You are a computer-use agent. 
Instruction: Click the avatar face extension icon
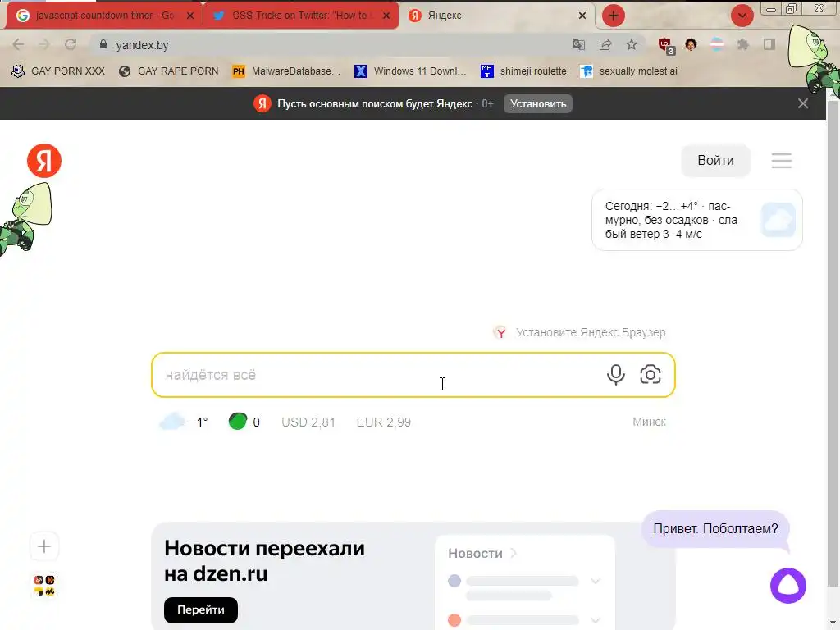pos(691,44)
